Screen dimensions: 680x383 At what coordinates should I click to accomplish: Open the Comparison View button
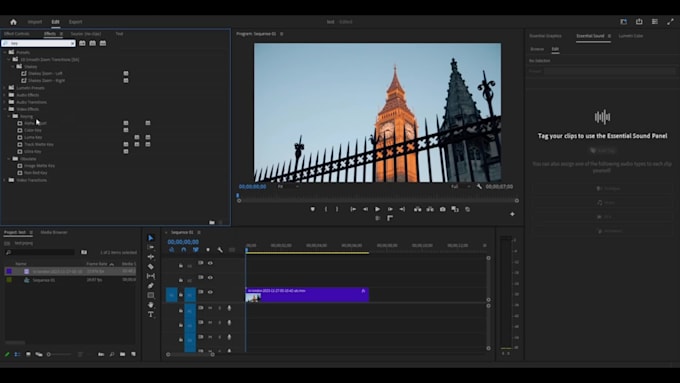point(455,209)
